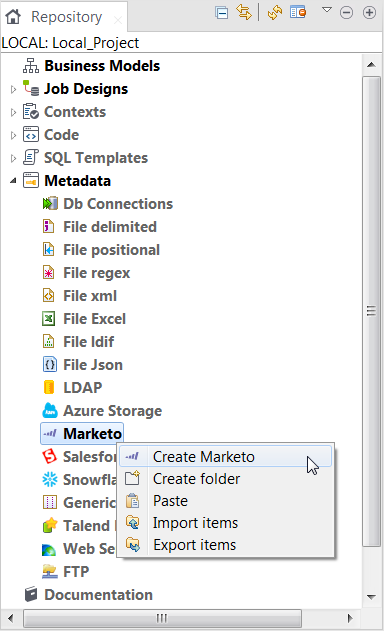Click the vertical scrollbar thumb
The height and width of the screenshot is (631, 384).
coord(371,311)
